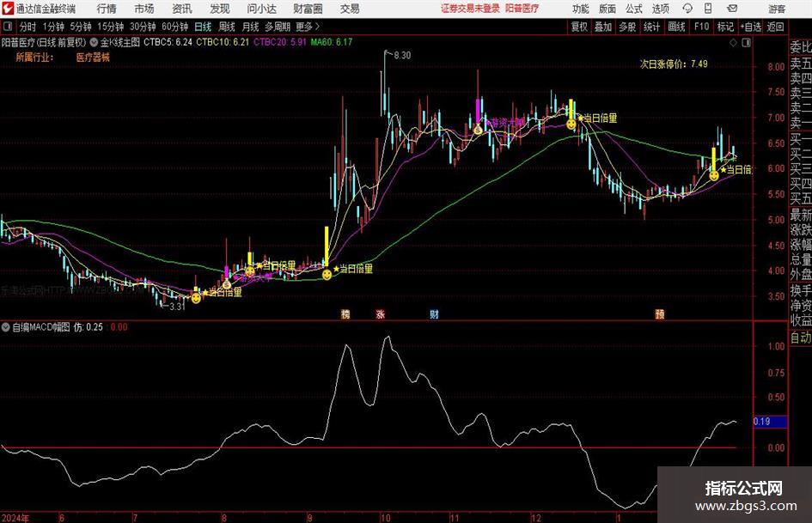Screen dimensions: 812x523
Task: Switch to the 月线 monthly tab
Action: [x=251, y=27]
